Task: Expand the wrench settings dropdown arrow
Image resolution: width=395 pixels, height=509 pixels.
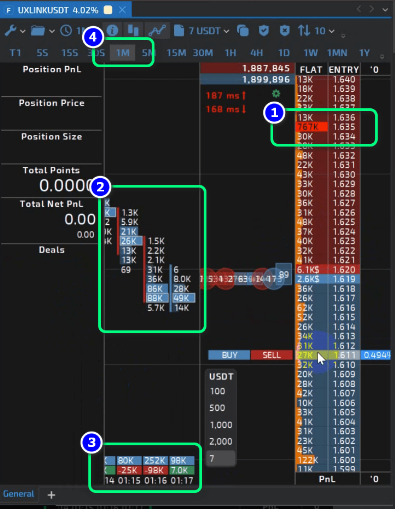Action: 23,31
